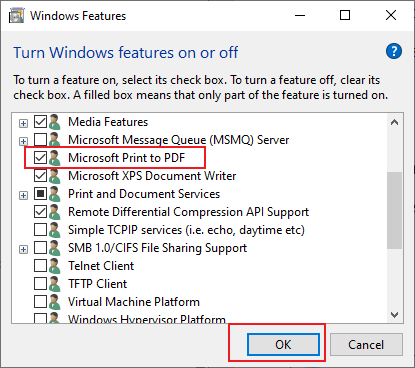
Task: Check the TFTP Client checkbox
Action: click(40, 284)
